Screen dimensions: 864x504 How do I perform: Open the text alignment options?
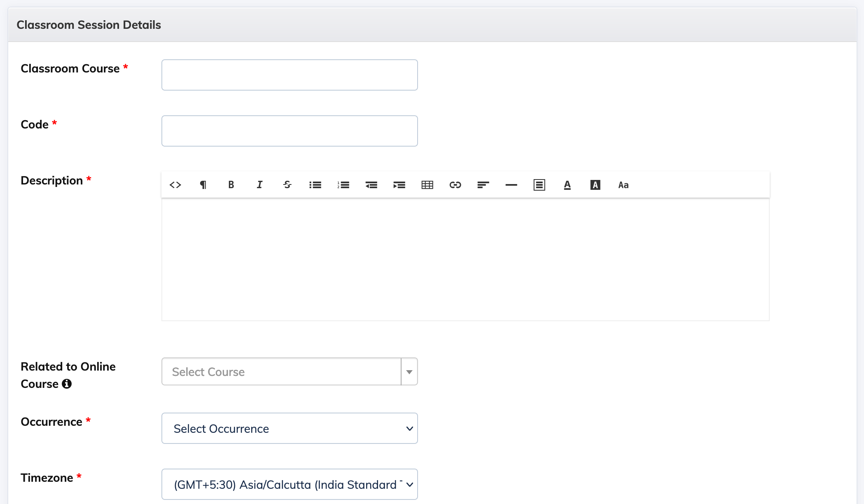coord(483,185)
